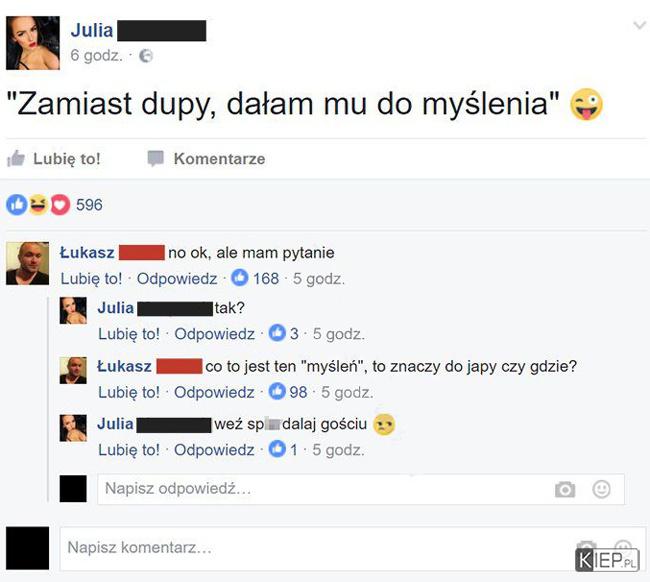Click the haha laughing reaction icon
The height and width of the screenshot is (582, 650).
38,205
